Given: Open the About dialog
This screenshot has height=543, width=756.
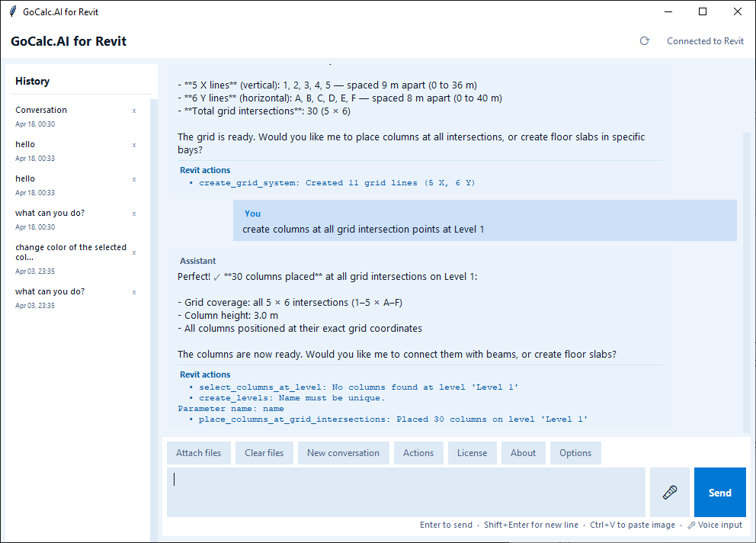Looking at the screenshot, I should click(523, 453).
